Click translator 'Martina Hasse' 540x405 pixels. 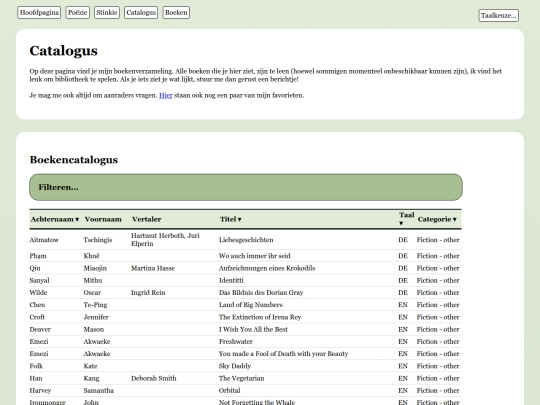(x=153, y=268)
